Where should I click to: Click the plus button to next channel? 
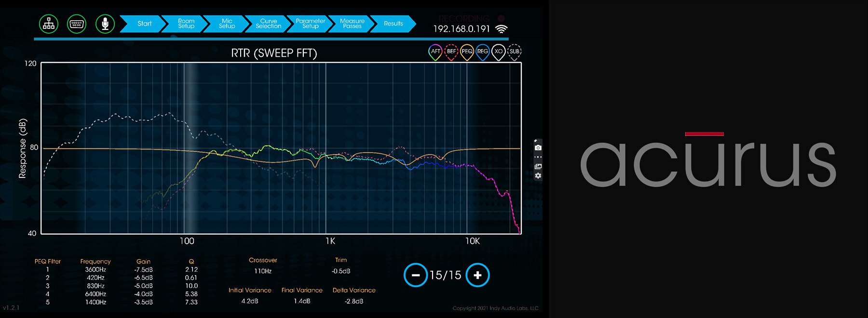[x=477, y=275]
